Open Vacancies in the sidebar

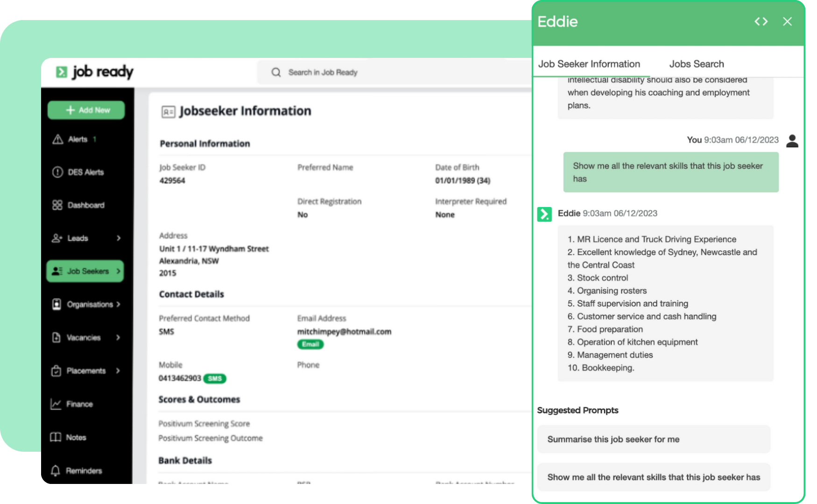coord(84,337)
